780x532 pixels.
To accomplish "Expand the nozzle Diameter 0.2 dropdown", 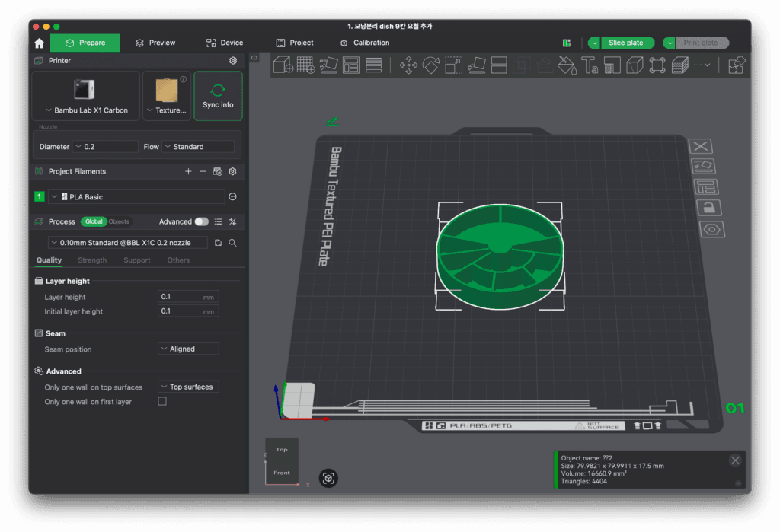I will point(105,147).
